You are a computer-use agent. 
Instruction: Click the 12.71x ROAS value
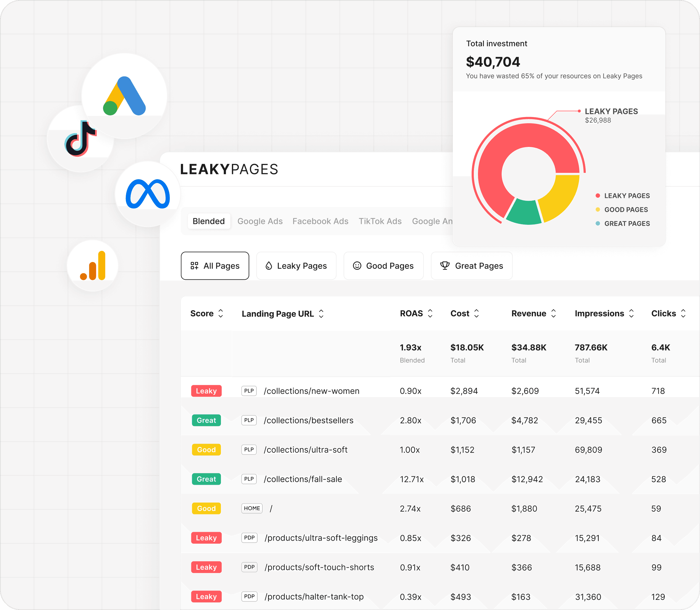(412, 479)
